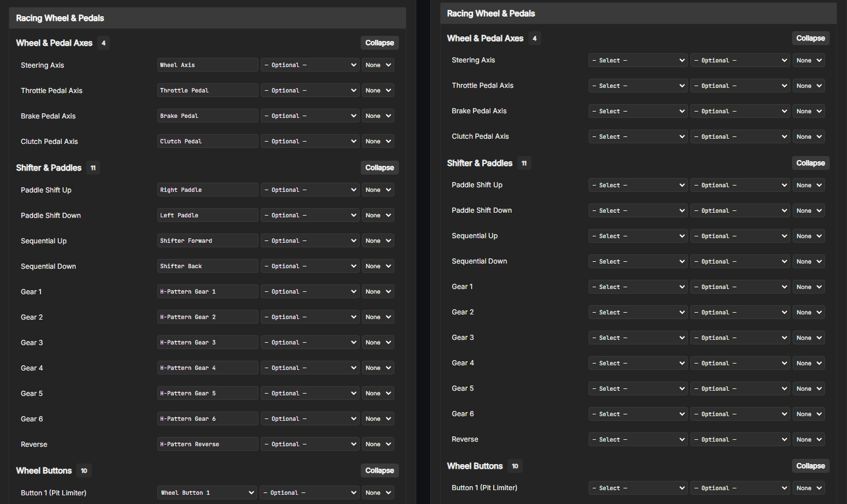Open the 'Wheel Button 1' dropdown
847x504 pixels.
pos(208,492)
